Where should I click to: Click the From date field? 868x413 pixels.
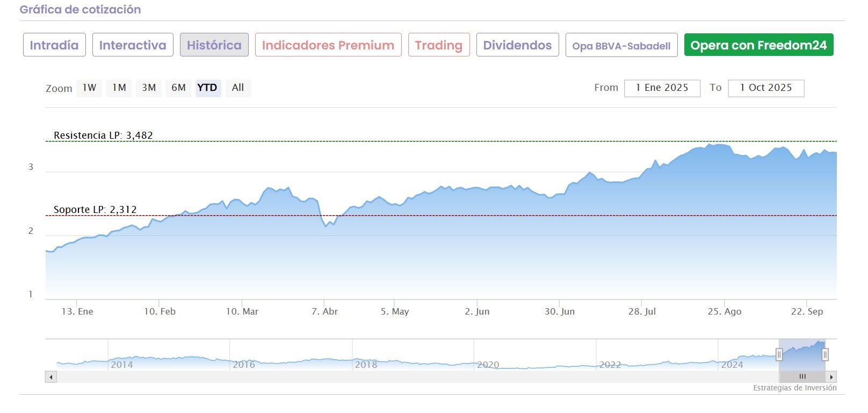[662, 88]
